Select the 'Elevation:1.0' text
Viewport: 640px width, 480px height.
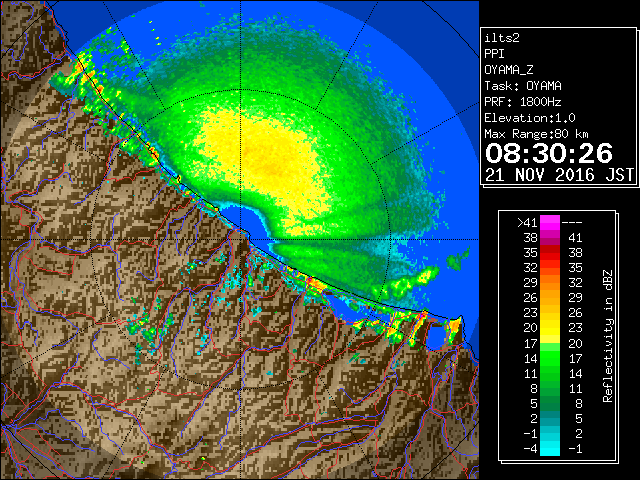530,118
